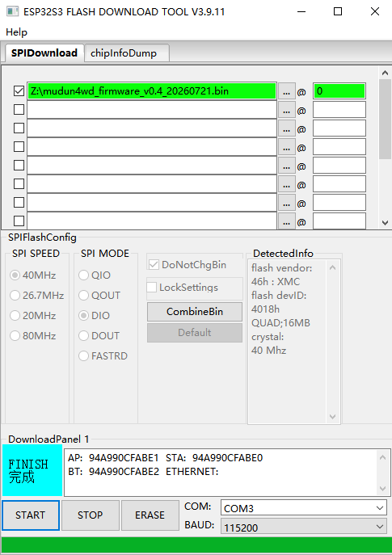
Task: Click the last visible row's ellipsis button
Action: point(286,221)
